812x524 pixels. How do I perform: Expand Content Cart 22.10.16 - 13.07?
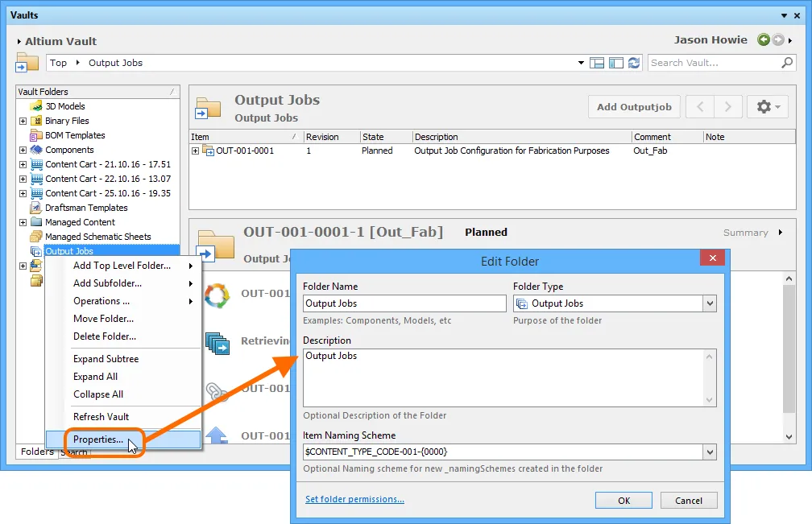tap(23, 179)
